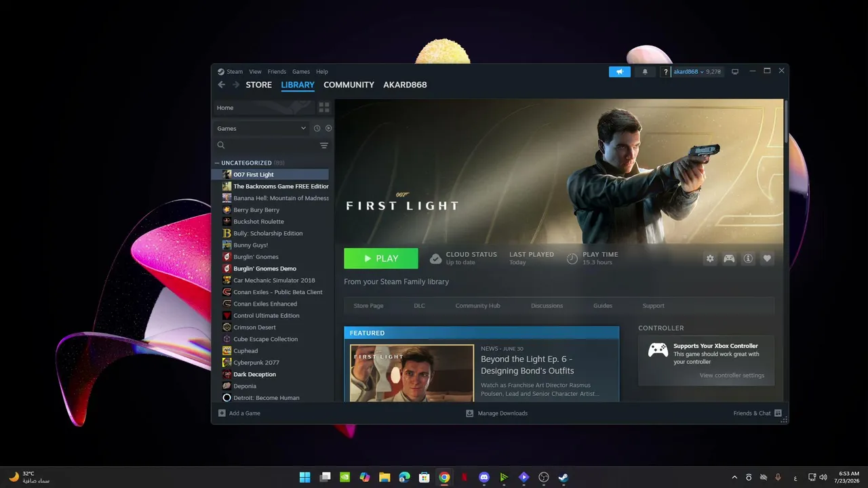
Task: Click the cloud status icon
Action: point(435,258)
